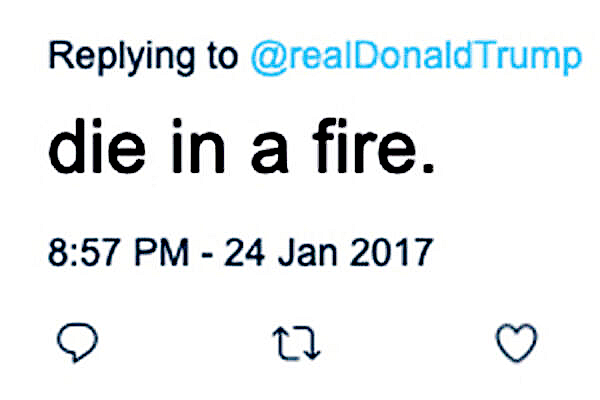This screenshot has width=600, height=400.
Task: Like the tweet with the heart icon
Action: pyautogui.click(x=517, y=346)
